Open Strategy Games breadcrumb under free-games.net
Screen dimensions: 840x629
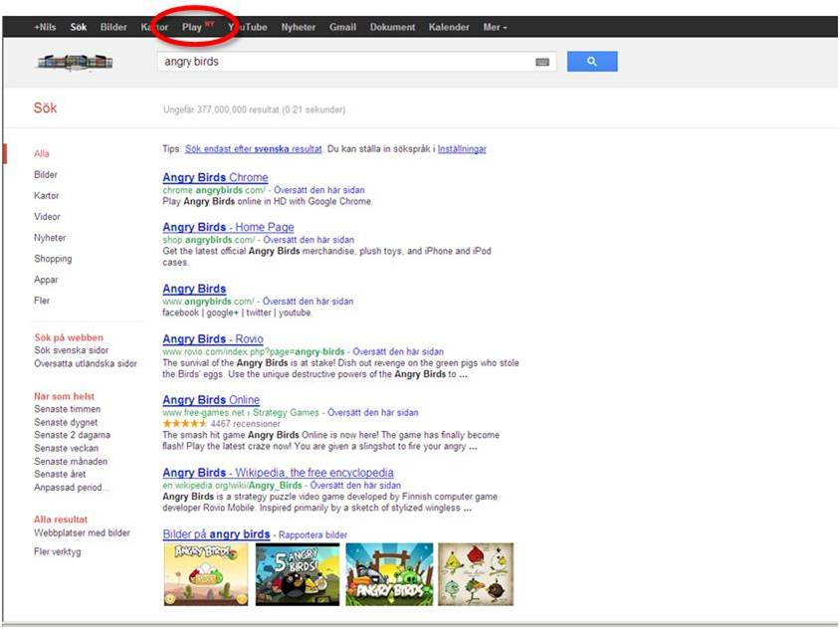coord(286,413)
